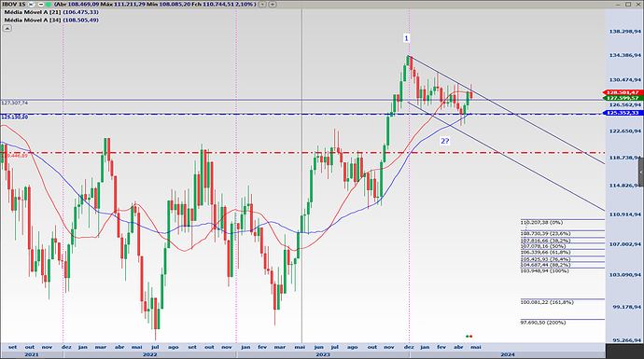The width and height of the screenshot is (644, 359).
Task: Click the red 128.501,47 price tag
Action: click(623, 92)
